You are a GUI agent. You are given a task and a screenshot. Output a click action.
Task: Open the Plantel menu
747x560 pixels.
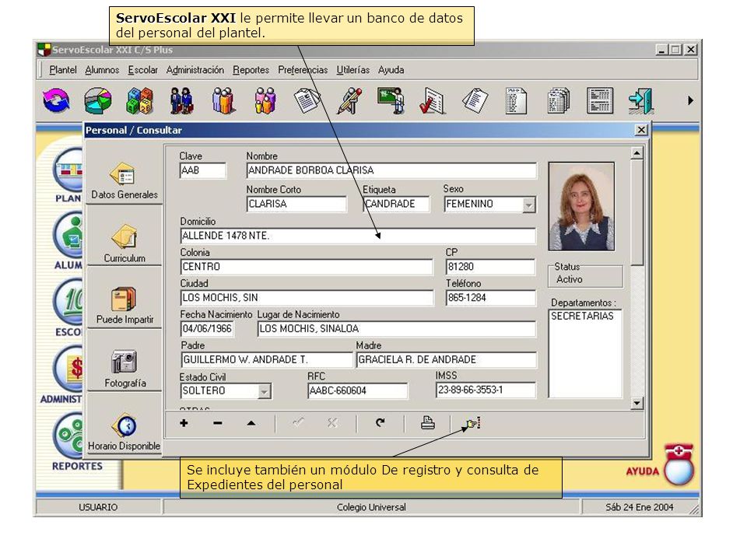click(62, 70)
